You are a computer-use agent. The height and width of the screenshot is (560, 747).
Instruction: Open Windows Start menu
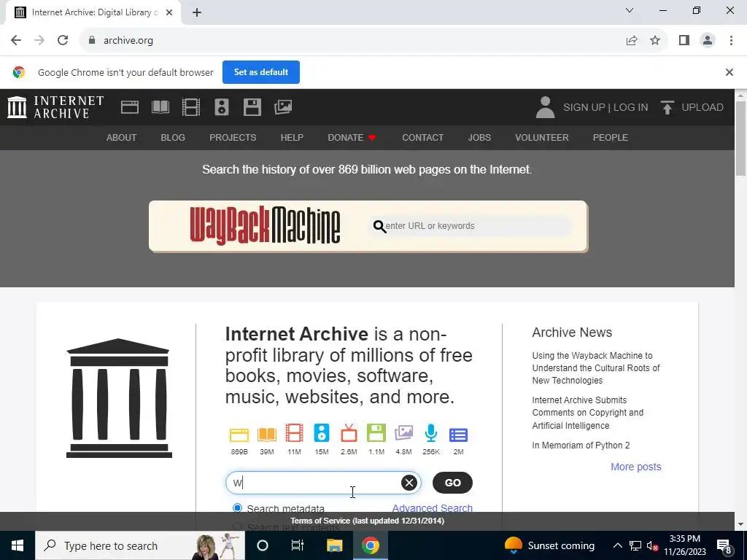[x=18, y=545]
